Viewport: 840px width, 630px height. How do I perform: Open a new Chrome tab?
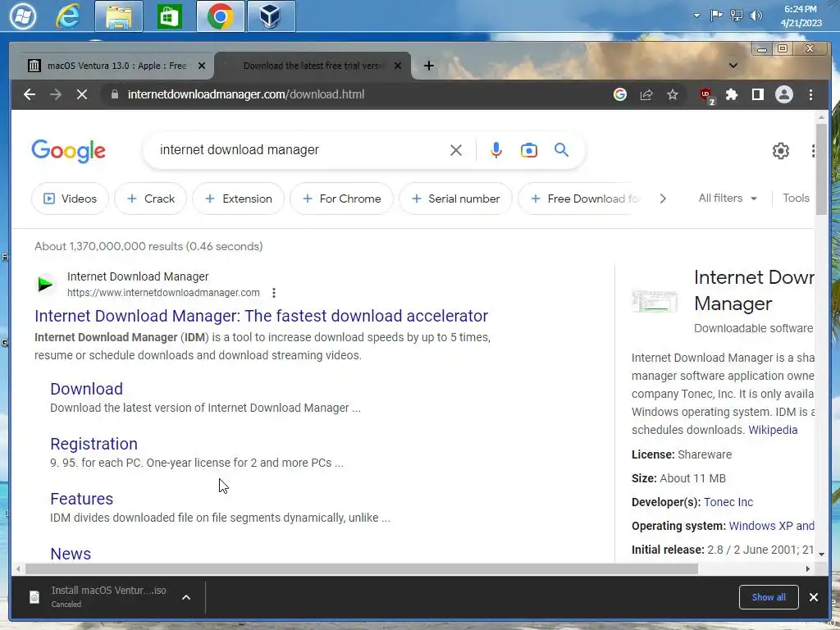[428, 66]
